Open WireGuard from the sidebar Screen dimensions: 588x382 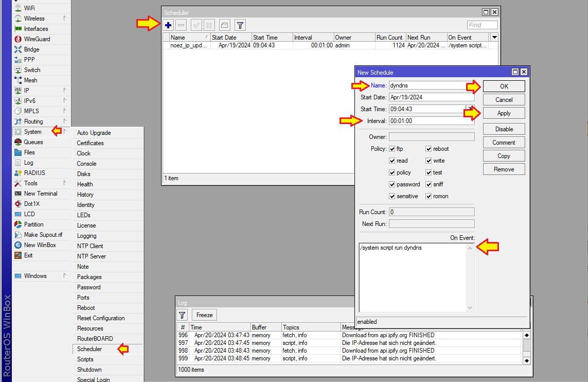click(37, 39)
